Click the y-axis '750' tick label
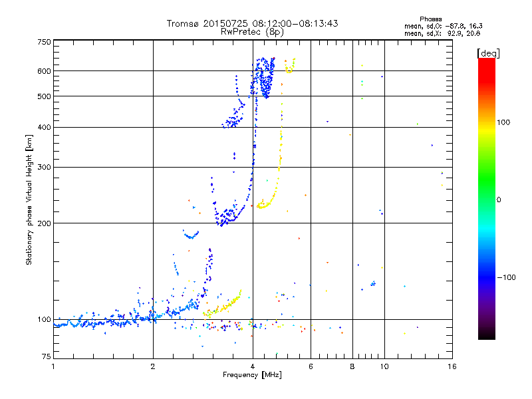 pyautogui.click(x=44, y=42)
